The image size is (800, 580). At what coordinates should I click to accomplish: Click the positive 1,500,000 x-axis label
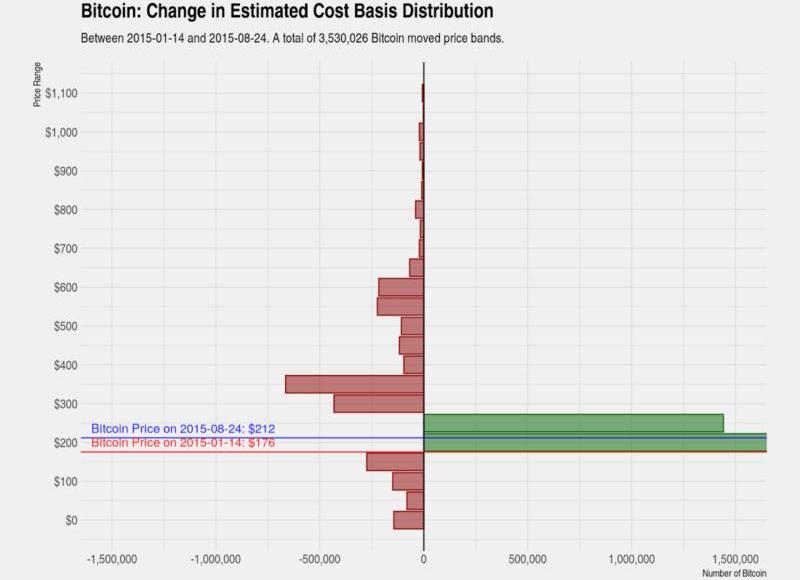[735, 559]
